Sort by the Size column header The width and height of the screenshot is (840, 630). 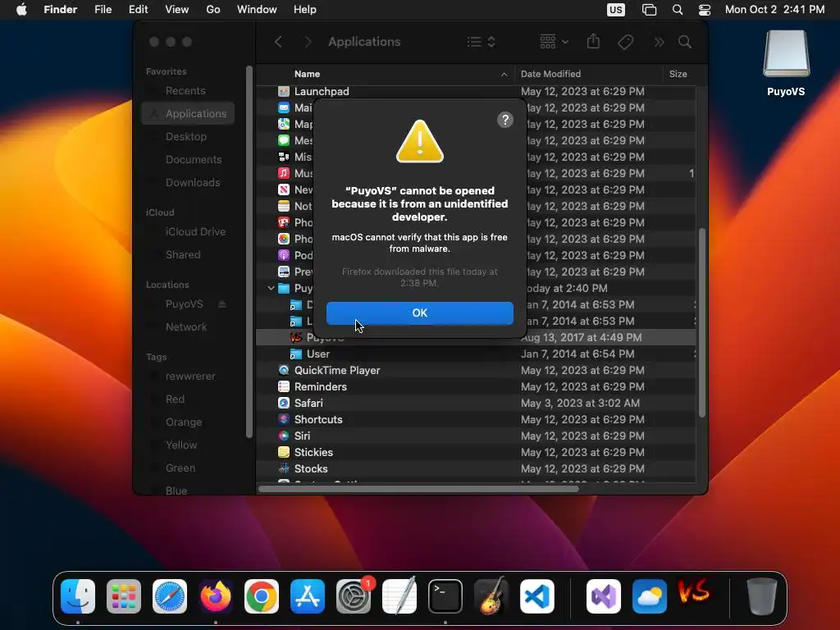coord(678,74)
